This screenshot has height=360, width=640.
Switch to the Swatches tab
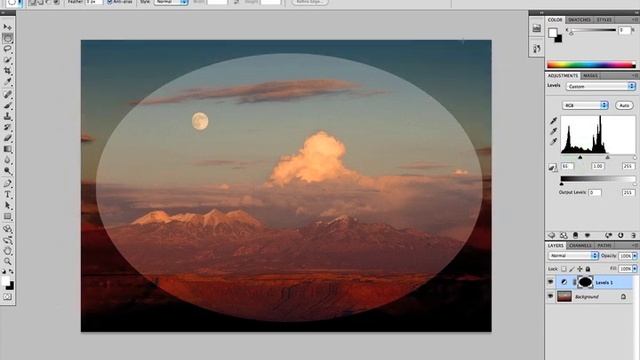(x=579, y=20)
